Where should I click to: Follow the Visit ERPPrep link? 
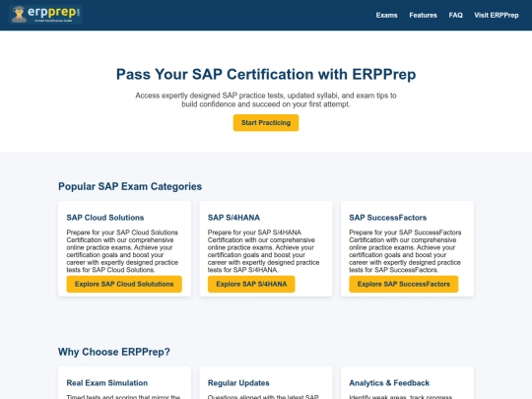497,15
